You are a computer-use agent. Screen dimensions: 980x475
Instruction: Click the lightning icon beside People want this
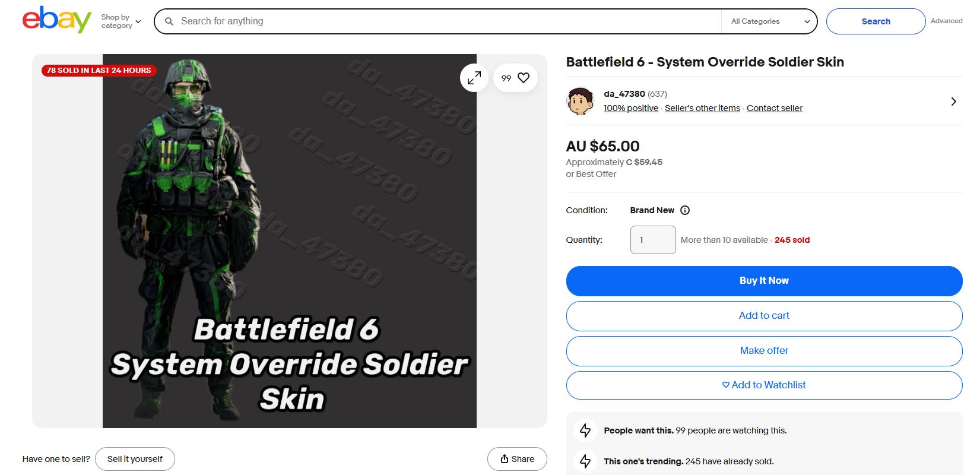coord(585,430)
